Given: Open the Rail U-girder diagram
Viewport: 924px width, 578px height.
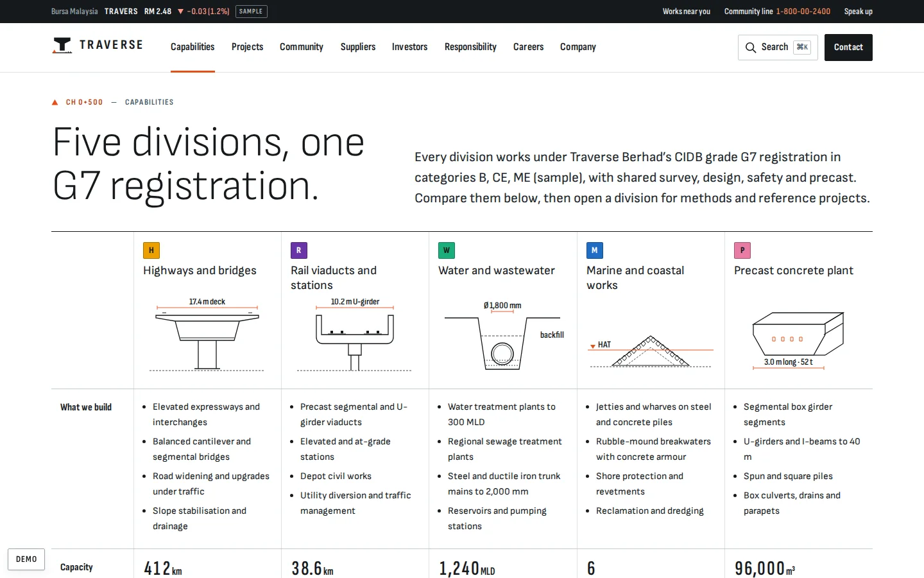Looking at the screenshot, I should (354, 335).
